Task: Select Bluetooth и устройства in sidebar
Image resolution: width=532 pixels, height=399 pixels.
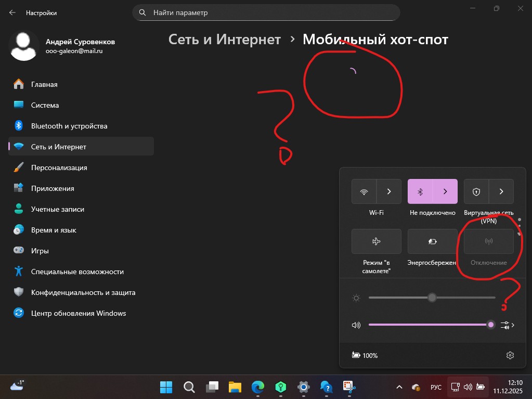Action: [x=69, y=126]
